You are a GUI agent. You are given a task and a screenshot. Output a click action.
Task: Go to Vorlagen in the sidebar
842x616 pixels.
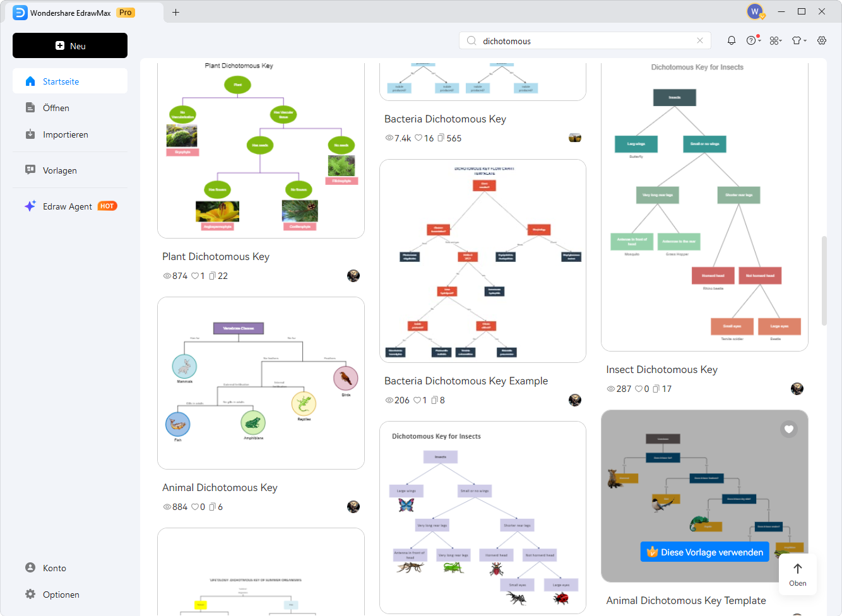click(x=59, y=170)
